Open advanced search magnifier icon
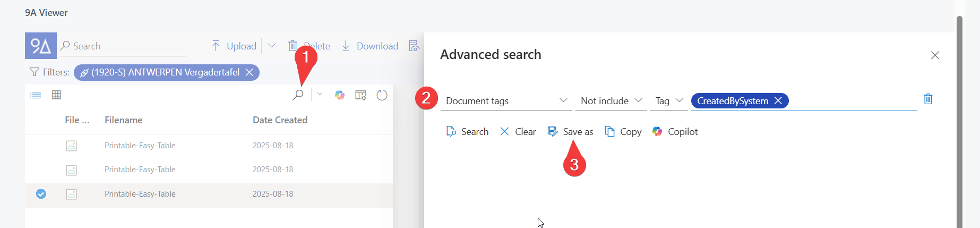Image resolution: width=980 pixels, height=228 pixels. point(298,95)
